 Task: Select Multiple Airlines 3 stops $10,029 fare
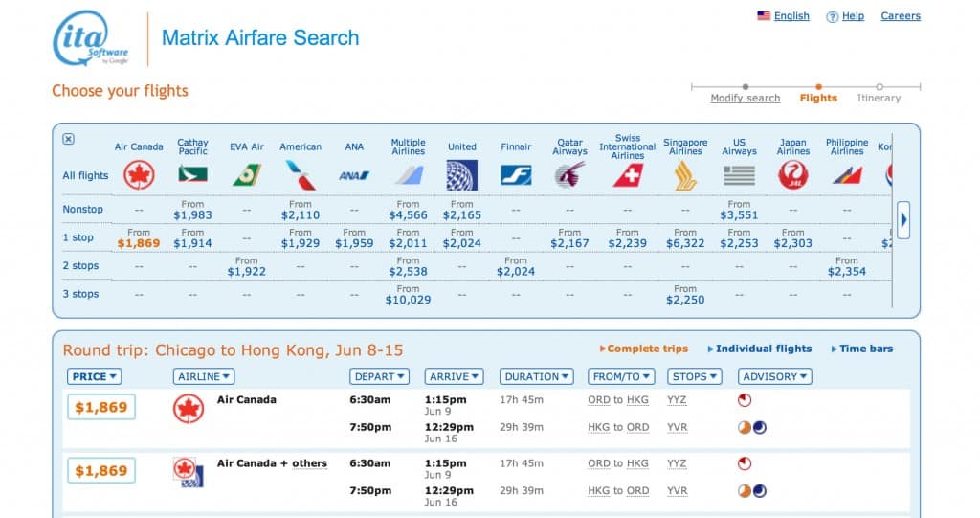click(408, 300)
